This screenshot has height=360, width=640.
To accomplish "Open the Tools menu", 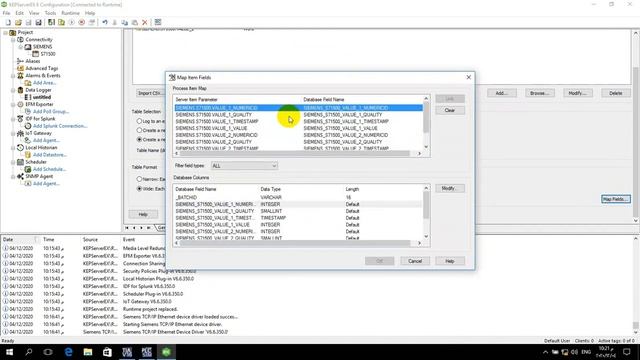I will point(50,13).
